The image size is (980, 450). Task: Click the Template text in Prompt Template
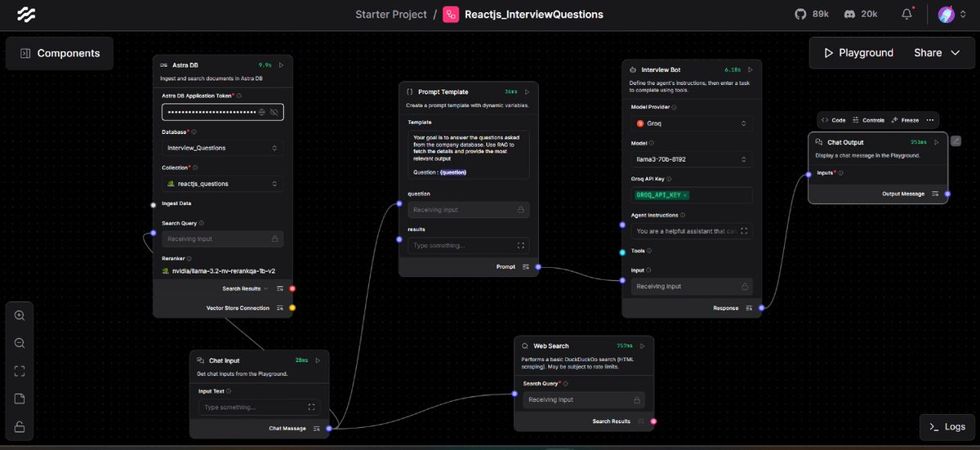tap(468, 155)
